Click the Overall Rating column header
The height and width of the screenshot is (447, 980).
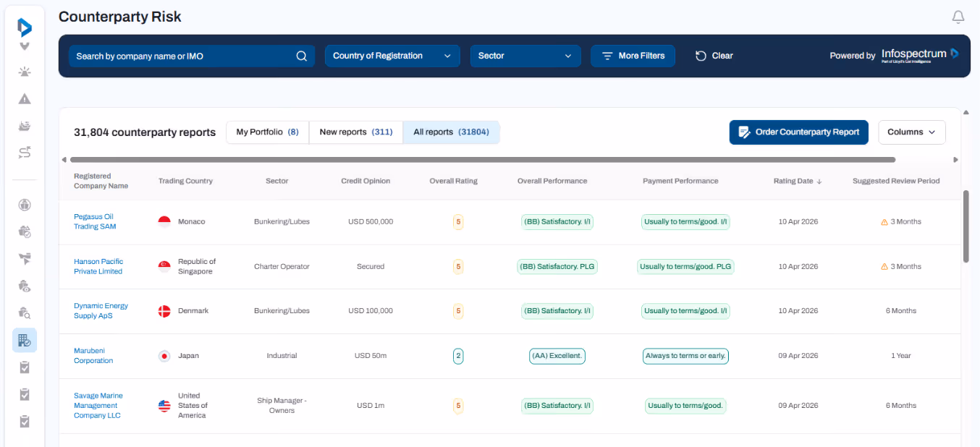[x=454, y=181]
